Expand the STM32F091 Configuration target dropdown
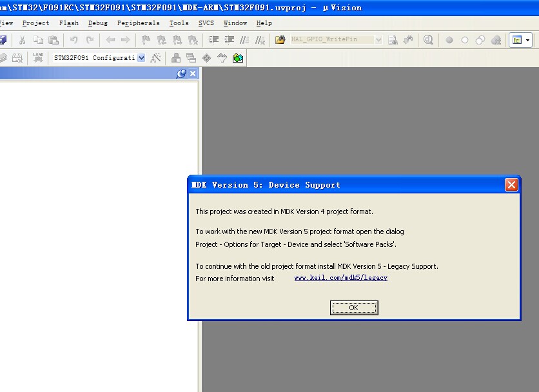 [141, 58]
